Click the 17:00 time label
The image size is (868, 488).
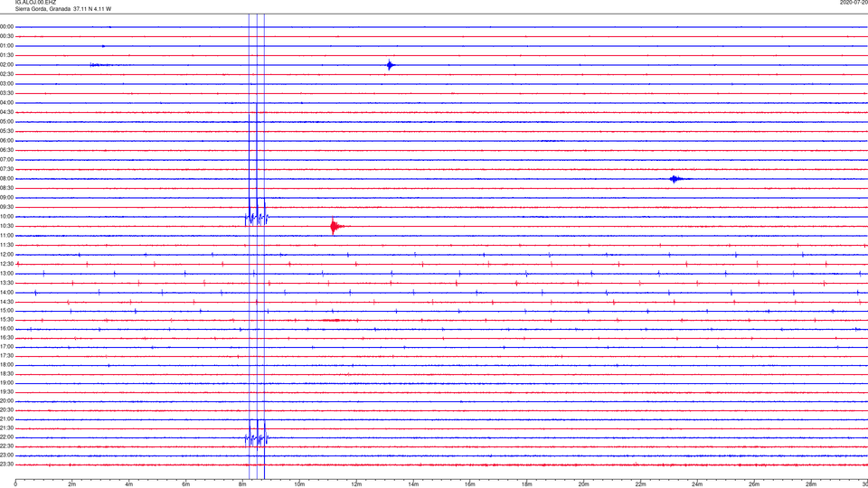(x=7, y=347)
